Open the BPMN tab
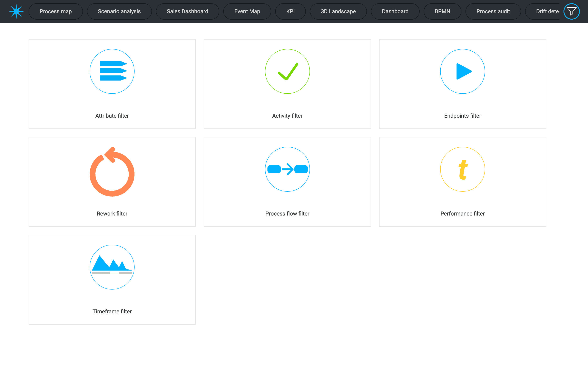 (x=442, y=11)
